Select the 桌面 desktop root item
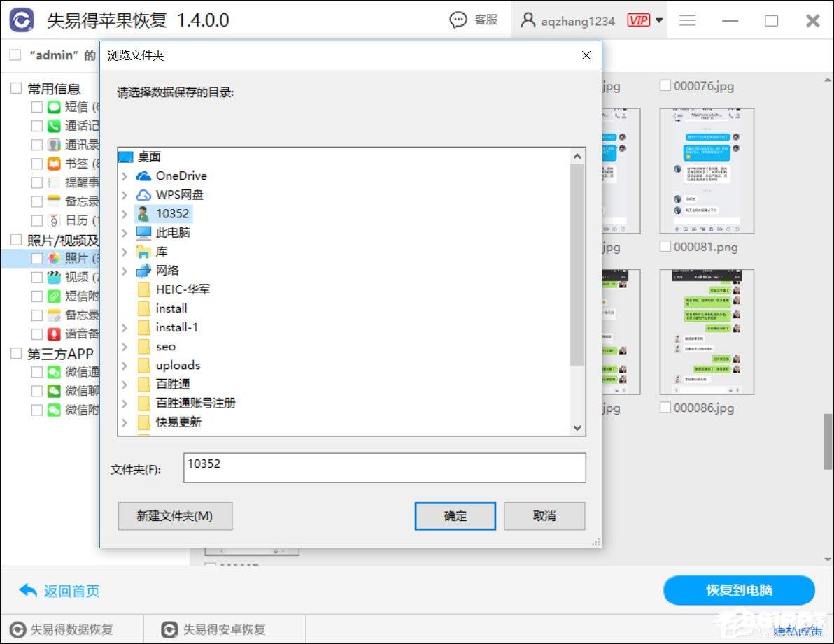This screenshot has height=644, width=834. 149,157
